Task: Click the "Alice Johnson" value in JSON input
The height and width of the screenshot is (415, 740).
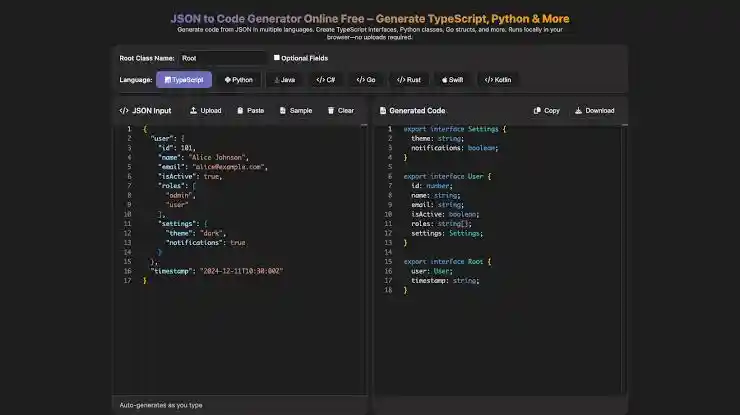Action: point(219,157)
